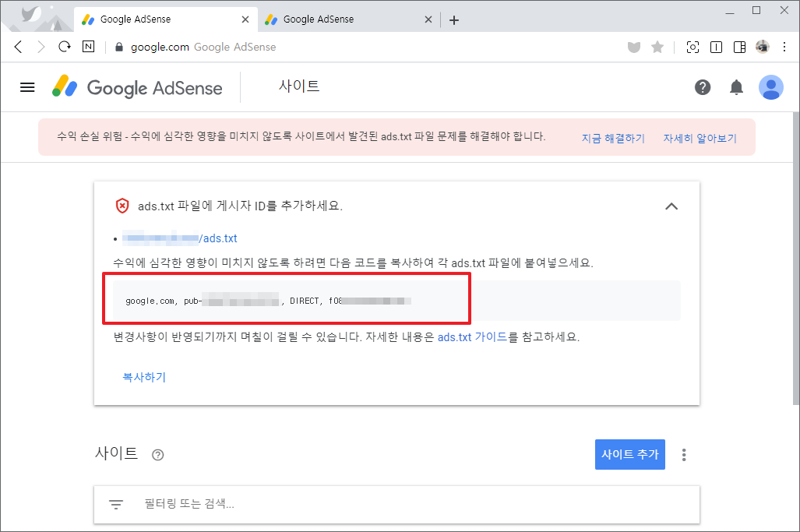Collapse the ads.txt warning card
Viewport: 800px width, 532px height.
pyautogui.click(x=671, y=206)
